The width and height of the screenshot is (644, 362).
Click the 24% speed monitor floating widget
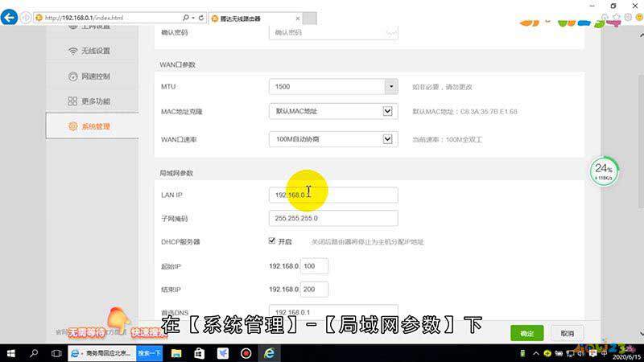pos(604,171)
